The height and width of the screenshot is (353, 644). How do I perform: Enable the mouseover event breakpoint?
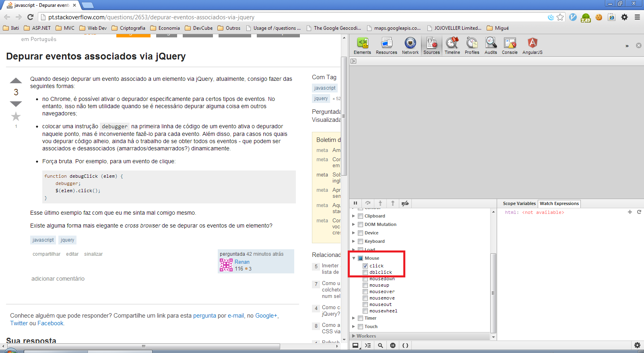coord(365,291)
